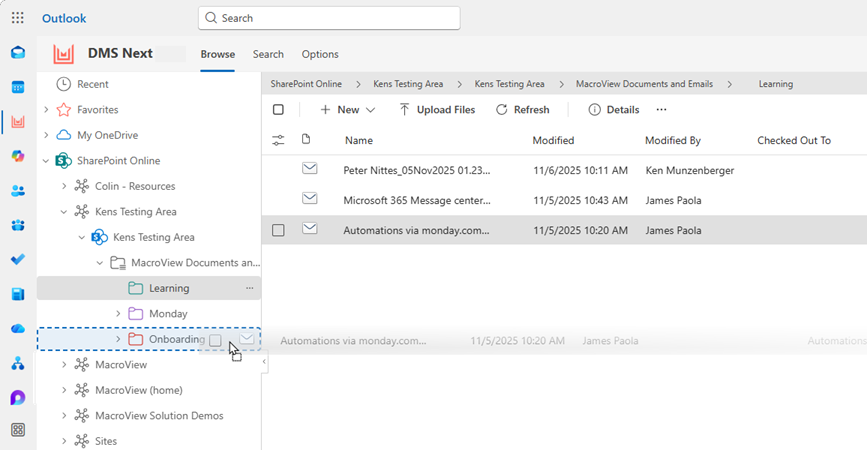Click in the Outlook Search box
This screenshot has width=867, height=450.
pos(330,18)
